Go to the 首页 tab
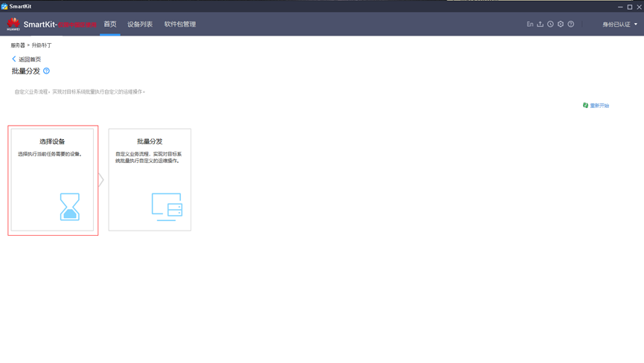Screen dimensions: 644x363 coord(110,25)
